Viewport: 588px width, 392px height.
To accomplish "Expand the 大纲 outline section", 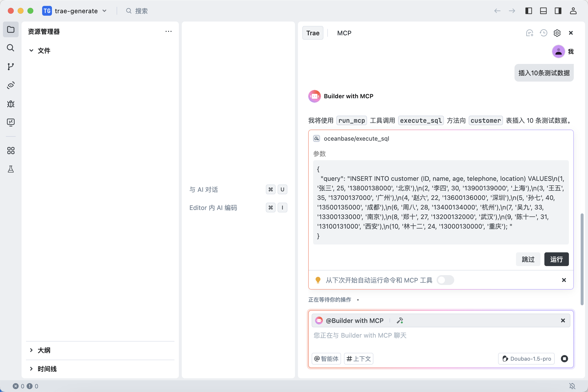I will click(44, 350).
